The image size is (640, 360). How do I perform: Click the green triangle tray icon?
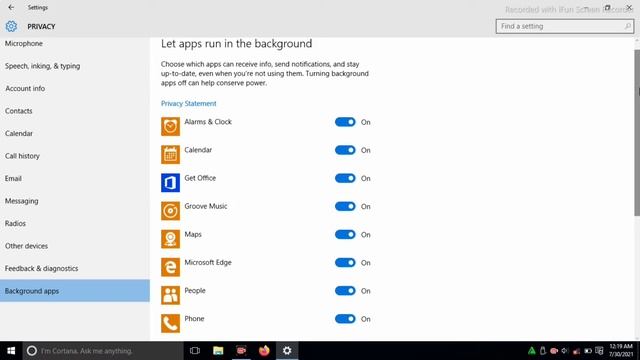pyautogui.click(x=531, y=351)
